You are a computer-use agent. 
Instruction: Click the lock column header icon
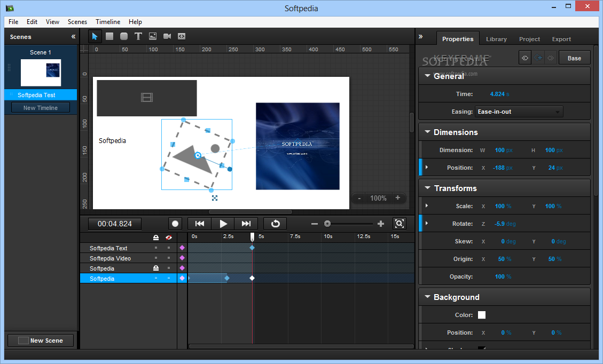pos(156,238)
